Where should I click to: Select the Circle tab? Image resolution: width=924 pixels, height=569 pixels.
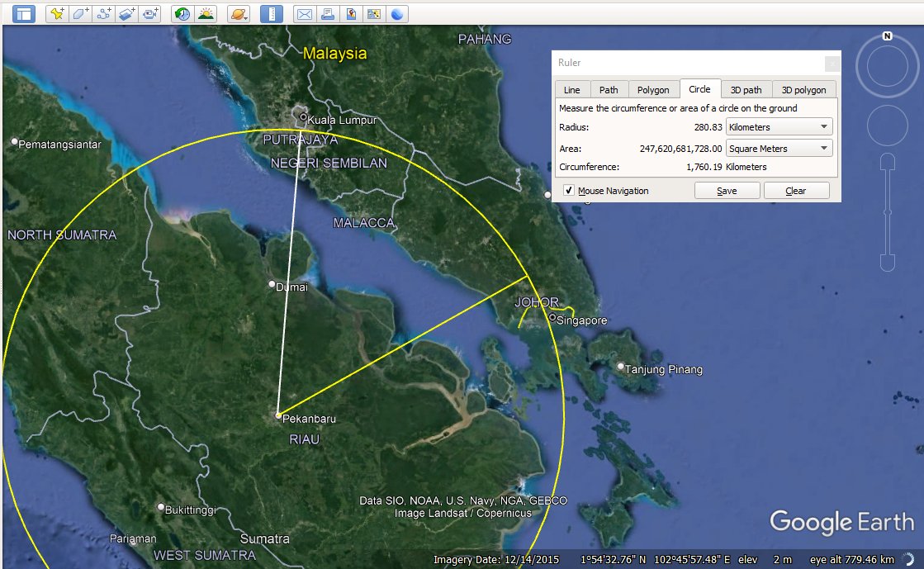(699, 89)
